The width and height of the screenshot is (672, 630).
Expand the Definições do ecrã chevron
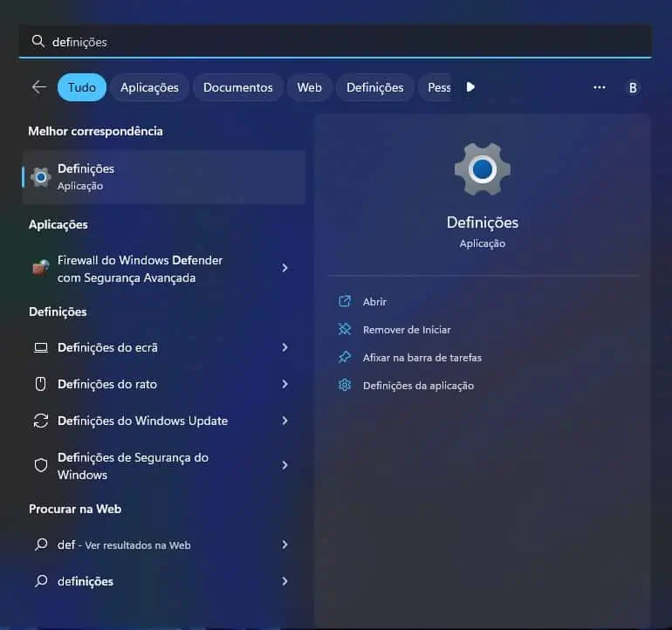pyautogui.click(x=285, y=347)
